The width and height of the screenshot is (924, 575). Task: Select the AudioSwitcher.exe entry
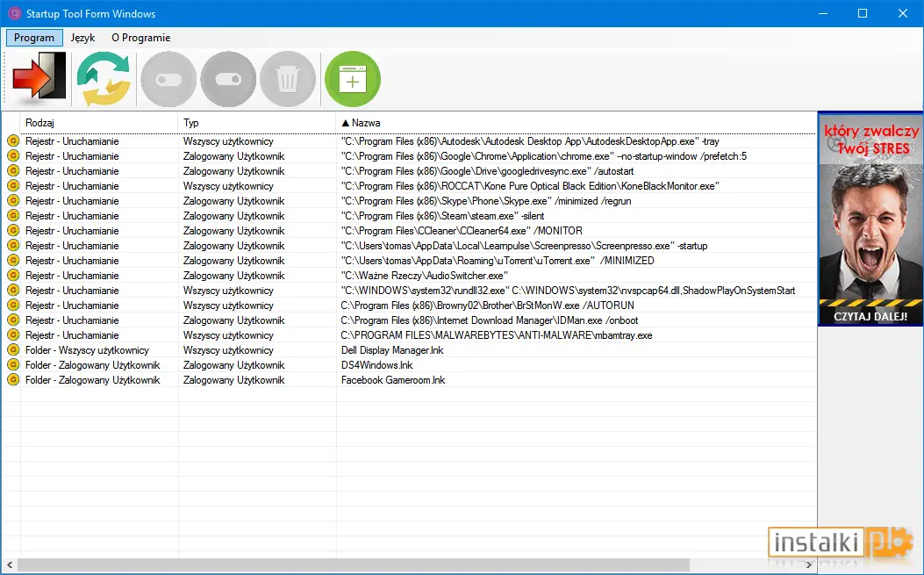(425, 276)
